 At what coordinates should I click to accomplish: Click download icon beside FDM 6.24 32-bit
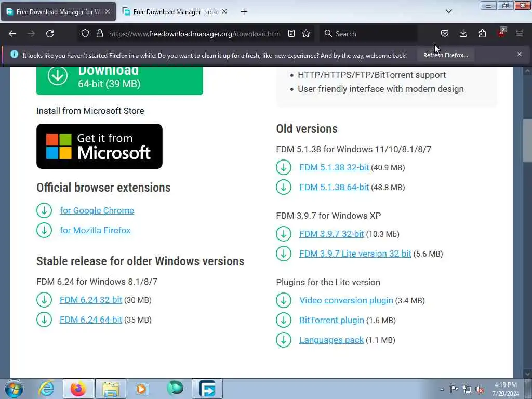44,300
